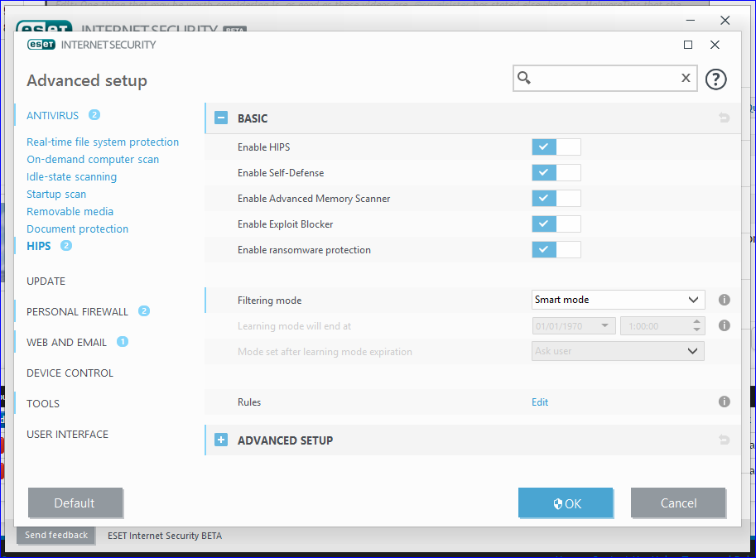The width and height of the screenshot is (756, 558).
Task: Click ANTIVIRUS badge number 2
Action: click(x=94, y=115)
